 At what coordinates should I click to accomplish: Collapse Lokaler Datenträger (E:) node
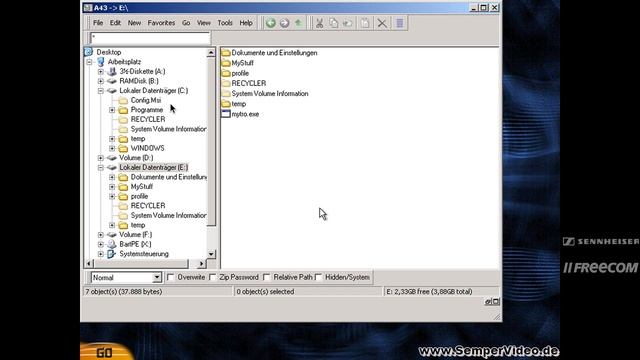[x=101, y=167]
